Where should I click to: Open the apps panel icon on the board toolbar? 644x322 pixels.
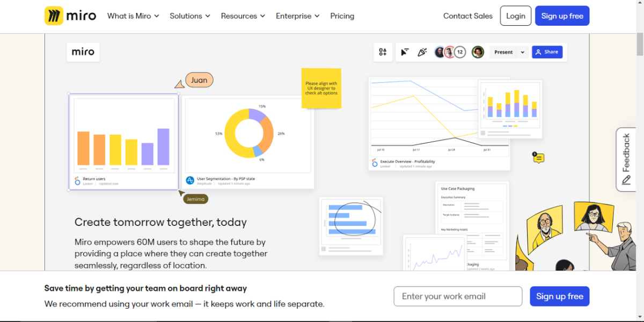(x=383, y=52)
